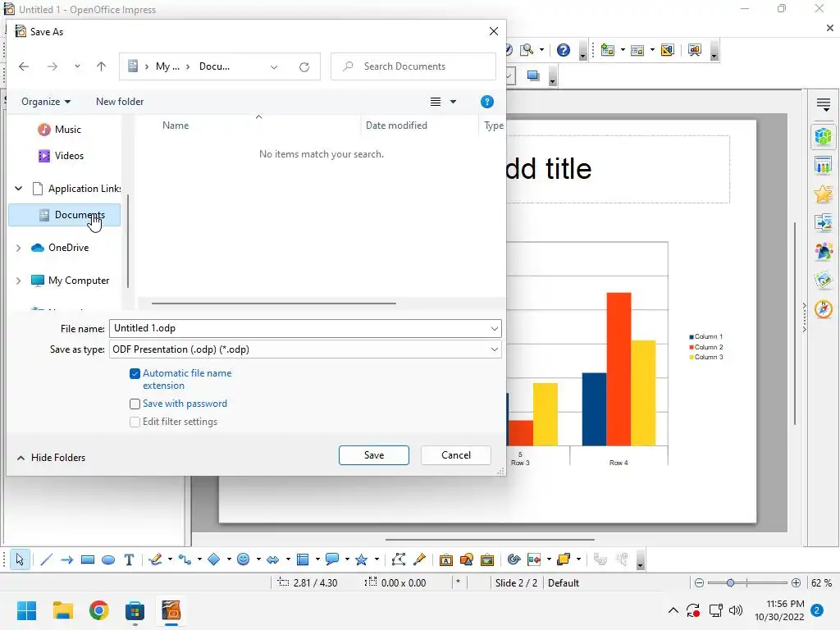Go back in Save As dialog
The height and width of the screenshot is (630, 840).
24,66
